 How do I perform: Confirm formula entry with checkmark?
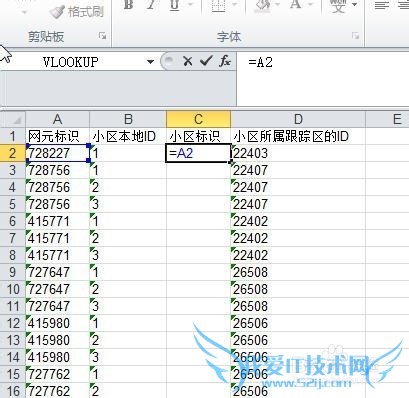[206, 61]
